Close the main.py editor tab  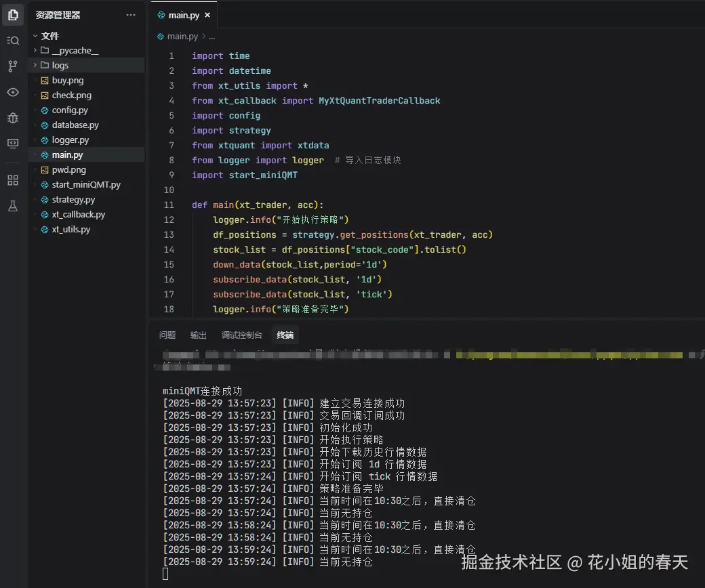(207, 15)
